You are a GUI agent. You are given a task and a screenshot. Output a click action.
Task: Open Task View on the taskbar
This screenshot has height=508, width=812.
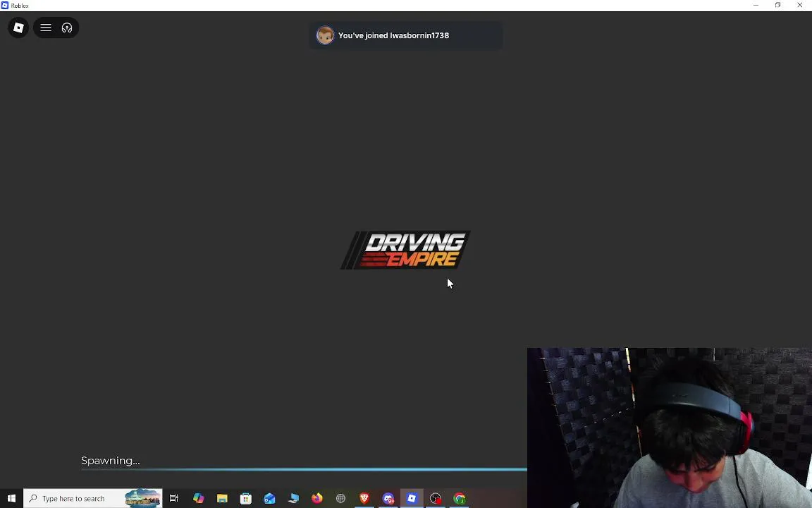pyautogui.click(x=174, y=498)
